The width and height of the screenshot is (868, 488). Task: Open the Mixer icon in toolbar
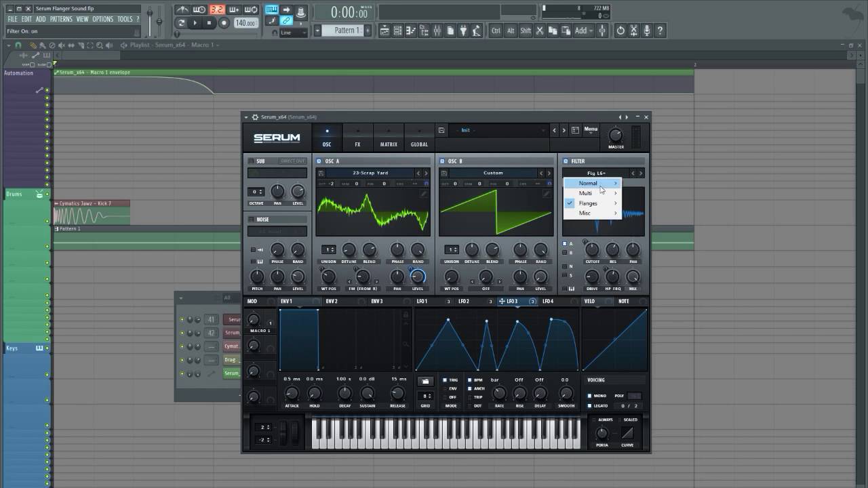(437, 30)
